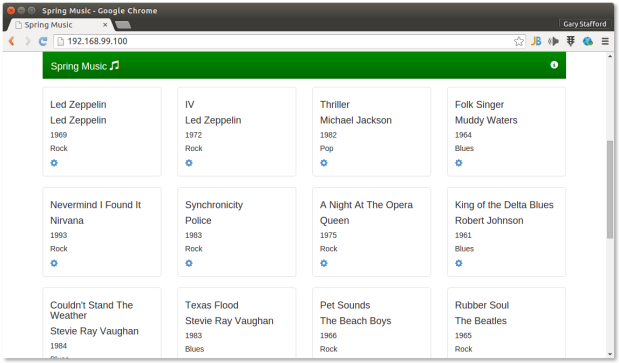Click the year 1972 on the IV card
The image size is (619, 363).
click(193, 135)
